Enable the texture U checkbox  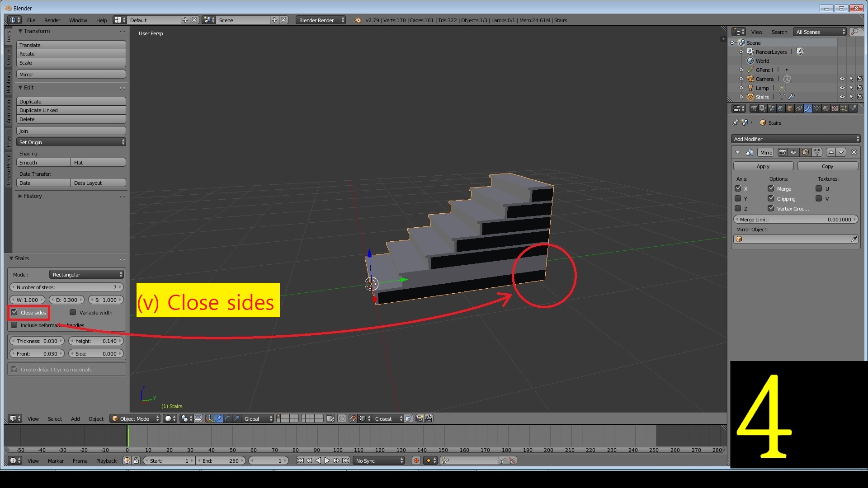tap(819, 188)
